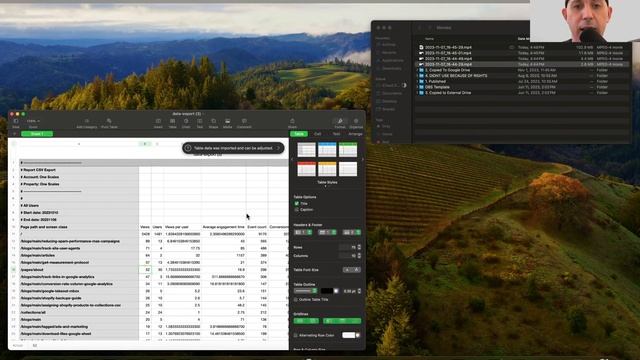Decrease table font size with small A

(x=347, y=270)
